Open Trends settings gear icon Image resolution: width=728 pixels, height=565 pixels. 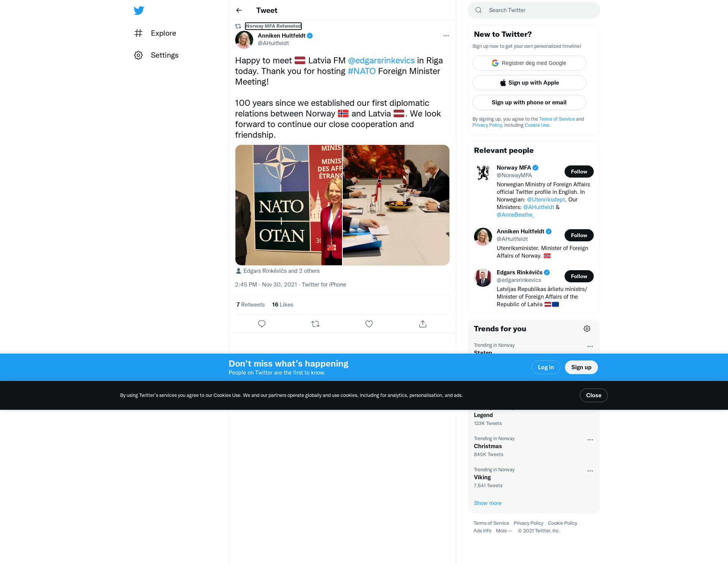pos(587,329)
